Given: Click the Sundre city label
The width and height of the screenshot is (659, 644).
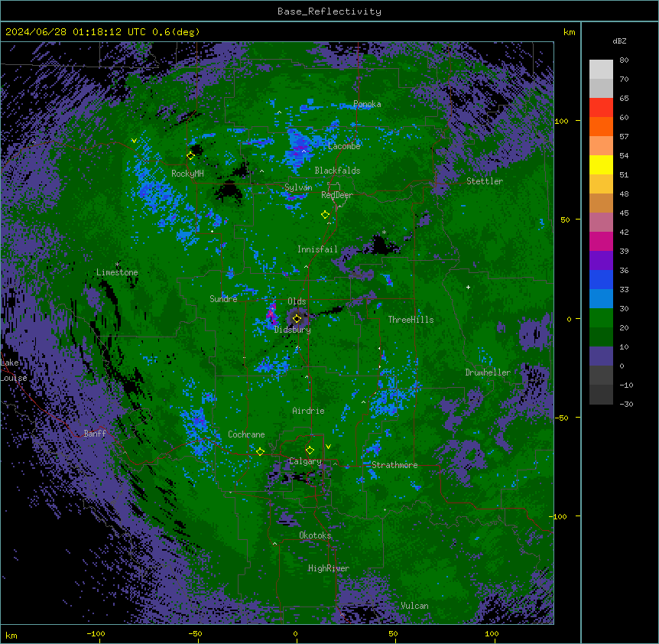Looking at the screenshot, I should 223,299.
